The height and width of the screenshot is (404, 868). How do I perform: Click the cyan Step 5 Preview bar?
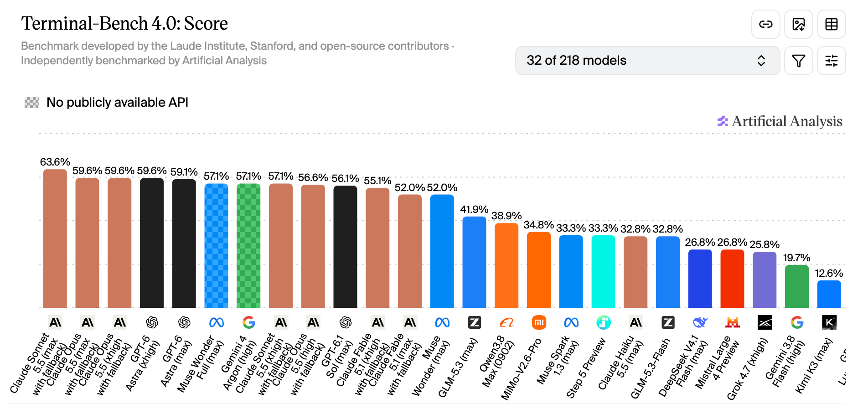604,271
